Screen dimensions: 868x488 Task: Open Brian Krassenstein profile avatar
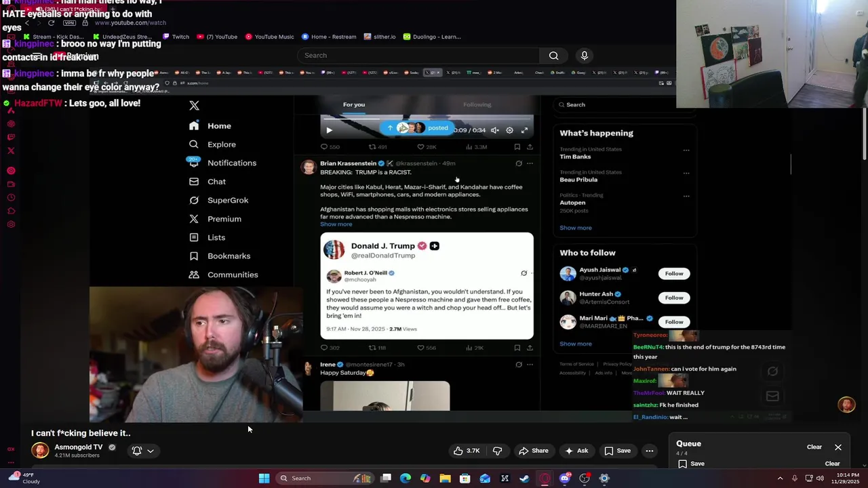pyautogui.click(x=309, y=167)
